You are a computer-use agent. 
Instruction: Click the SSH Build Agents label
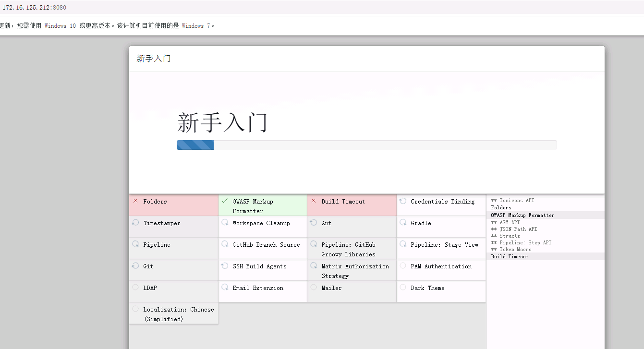tap(260, 266)
